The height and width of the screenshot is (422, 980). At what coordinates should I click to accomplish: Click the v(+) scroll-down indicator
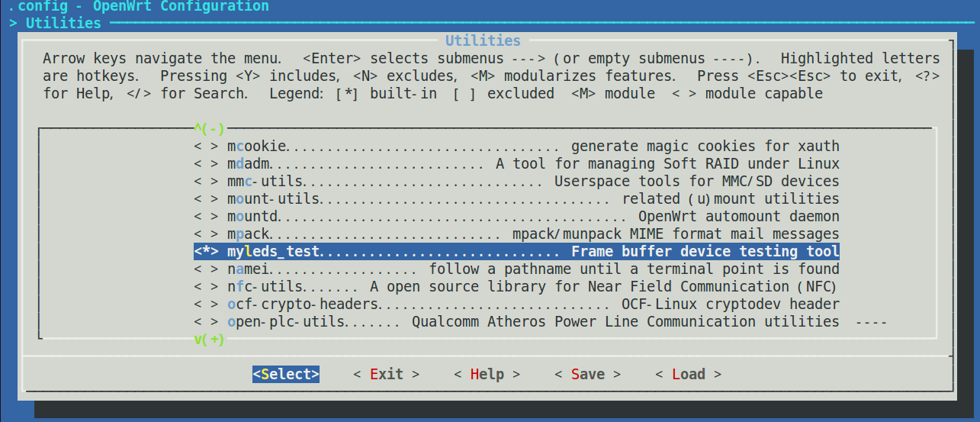pos(210,340)
